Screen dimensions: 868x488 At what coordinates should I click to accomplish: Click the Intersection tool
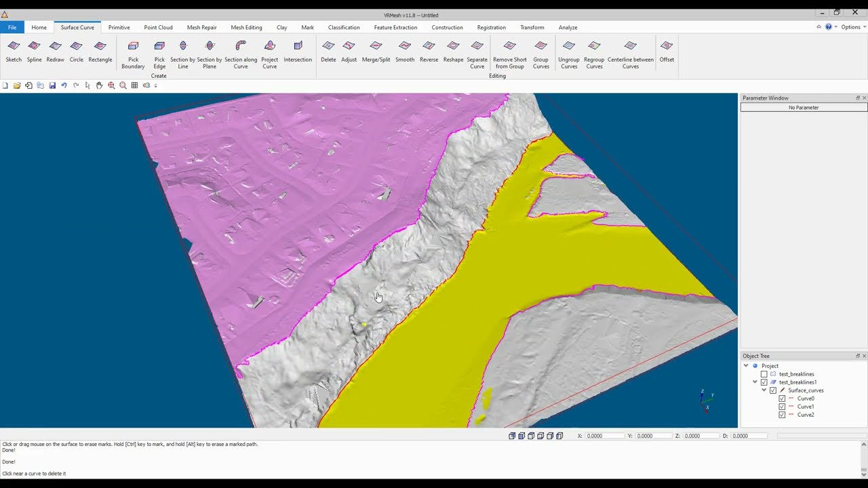298,52
